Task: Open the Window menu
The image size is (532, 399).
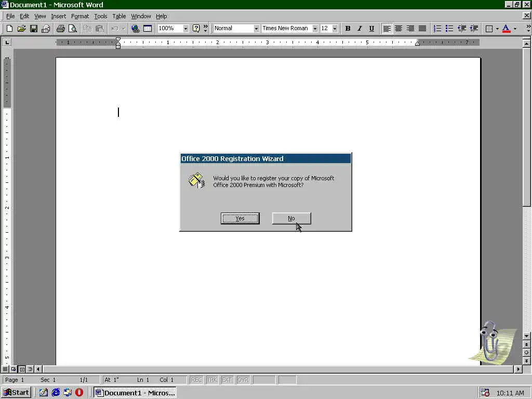Action: coord(141,16)
